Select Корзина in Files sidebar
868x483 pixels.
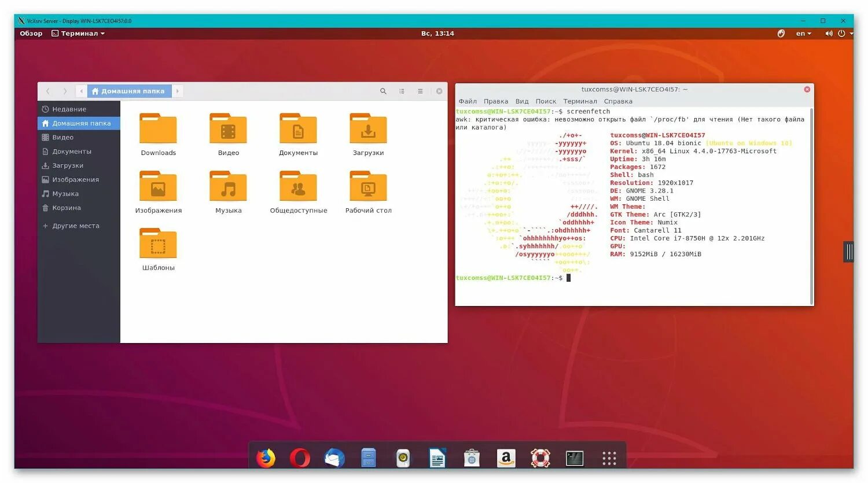79,208
